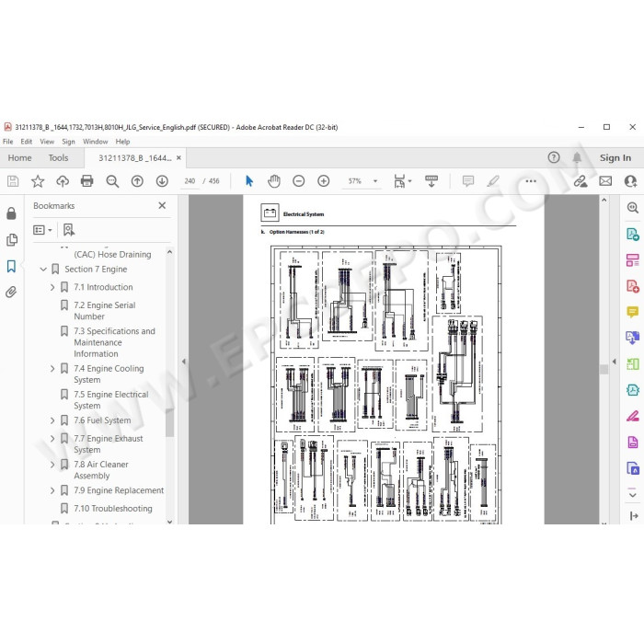The image size is (644, 644).
Task: Add file to starred favorites
Action: 38,181
